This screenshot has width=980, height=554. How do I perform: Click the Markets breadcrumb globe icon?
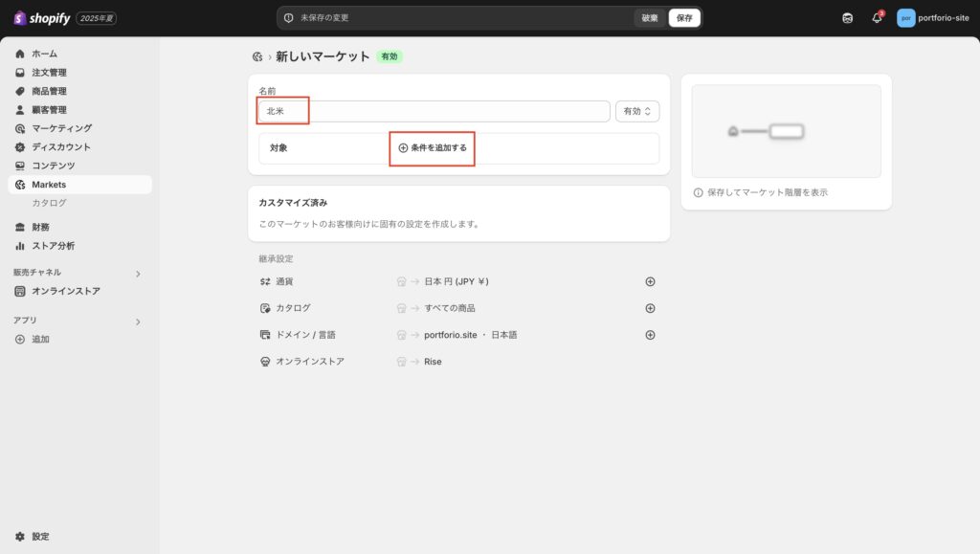click(x=256, y=57)
